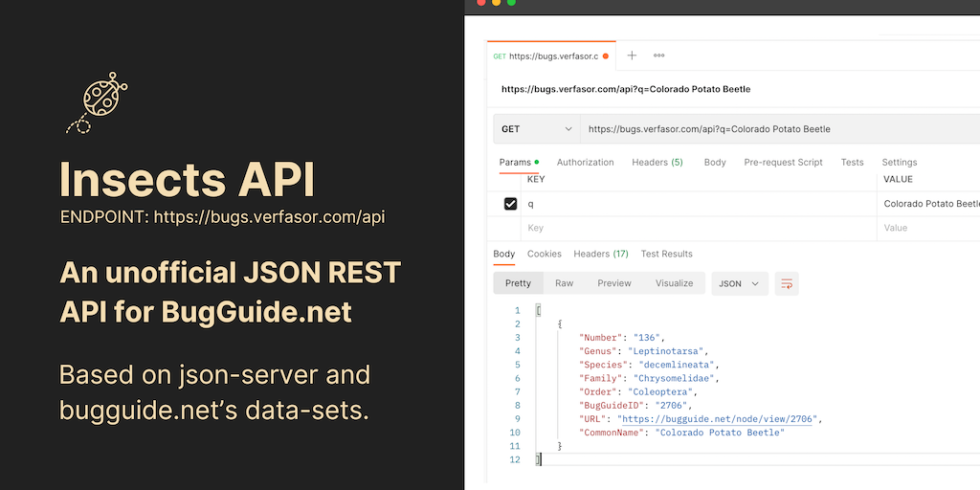Image resolution: width=980 pixels, height=490 pixels.
Task: Open the GET method dropdown
Action: click(x=536, y=129)
